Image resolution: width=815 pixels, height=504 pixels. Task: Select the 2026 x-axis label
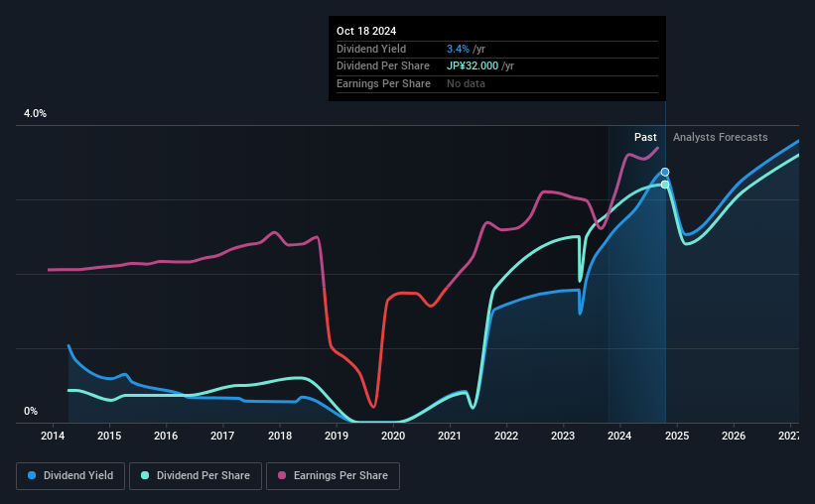(734, 436)
